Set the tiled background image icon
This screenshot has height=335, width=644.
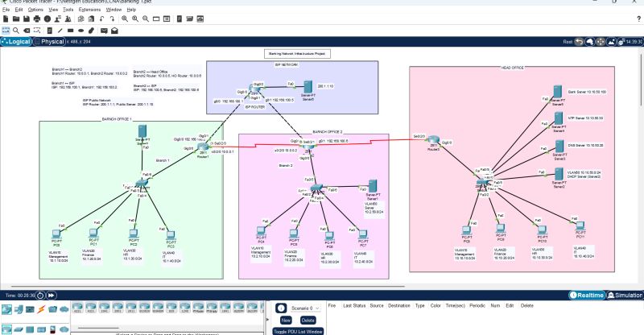611,42
